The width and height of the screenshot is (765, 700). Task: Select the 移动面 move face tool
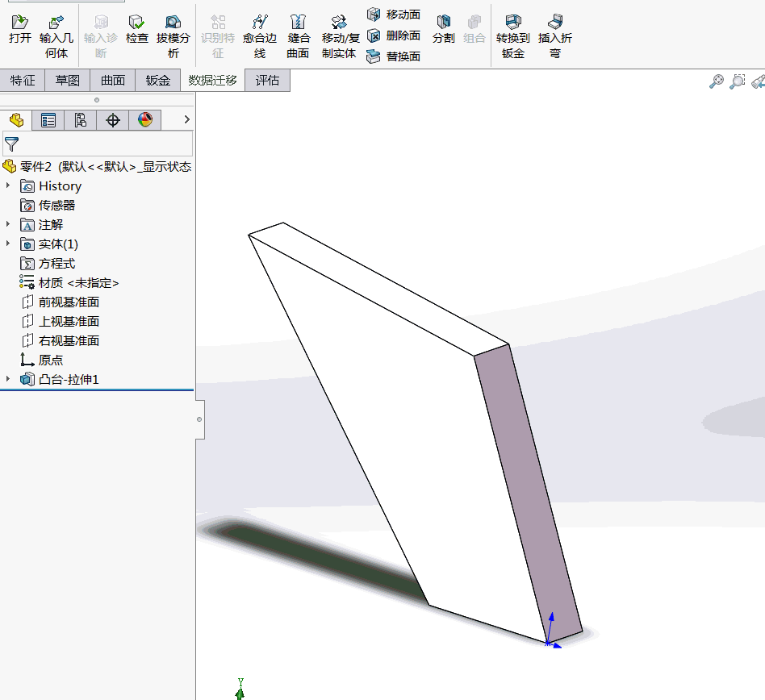pyautogui.click(x=394, y=15)
